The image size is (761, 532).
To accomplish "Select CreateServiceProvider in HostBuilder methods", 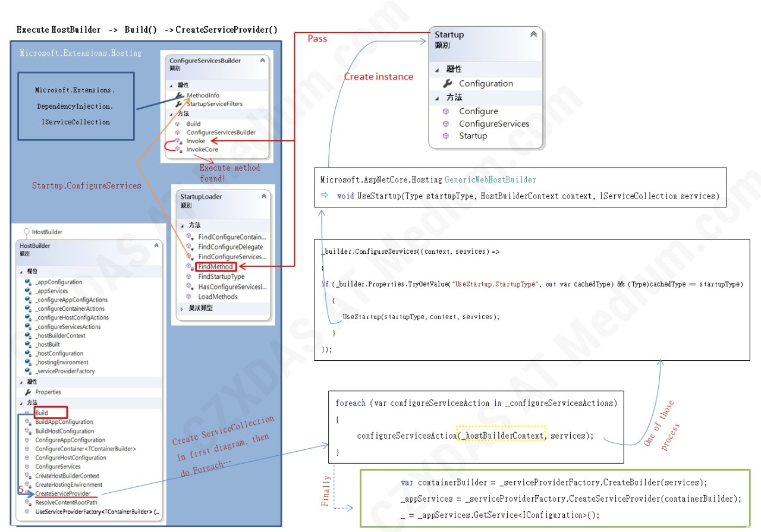I will pos(62,493).
